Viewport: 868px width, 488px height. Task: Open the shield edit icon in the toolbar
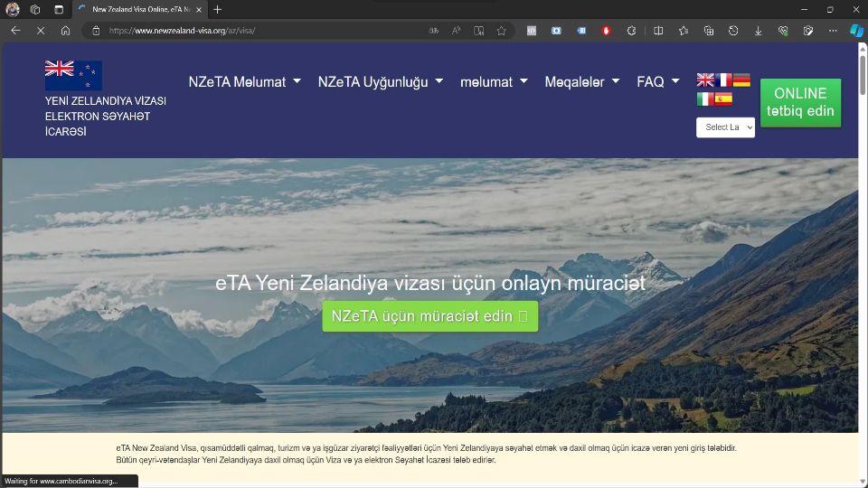808,31
